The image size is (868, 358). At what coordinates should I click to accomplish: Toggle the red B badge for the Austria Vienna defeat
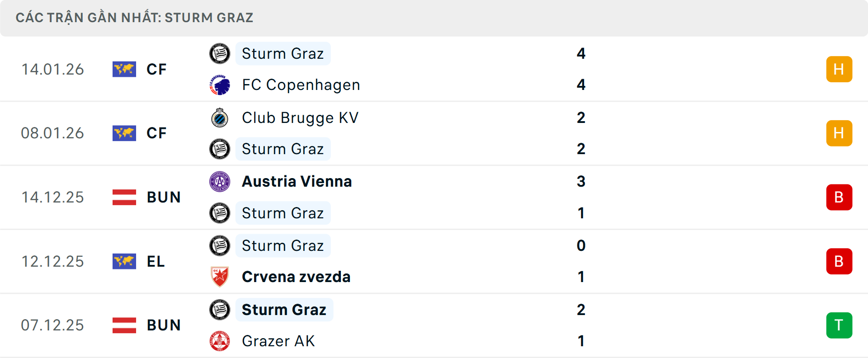tap(839, 197)
